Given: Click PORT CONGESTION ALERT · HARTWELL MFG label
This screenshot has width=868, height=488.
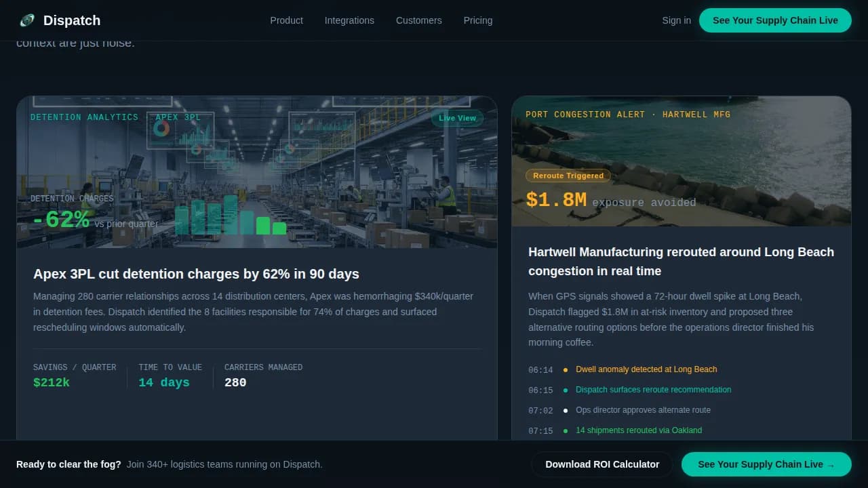Looking at the screenshot, I should [628, 115].
